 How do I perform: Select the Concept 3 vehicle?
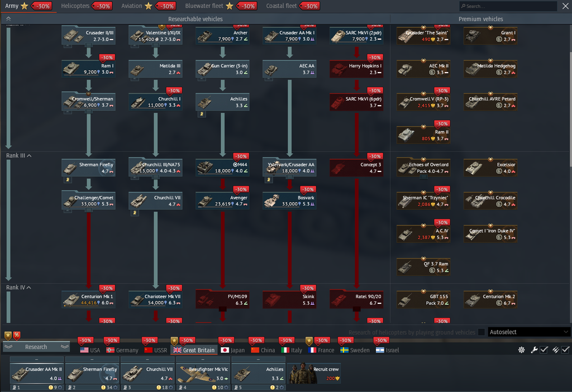coord(356,168)
